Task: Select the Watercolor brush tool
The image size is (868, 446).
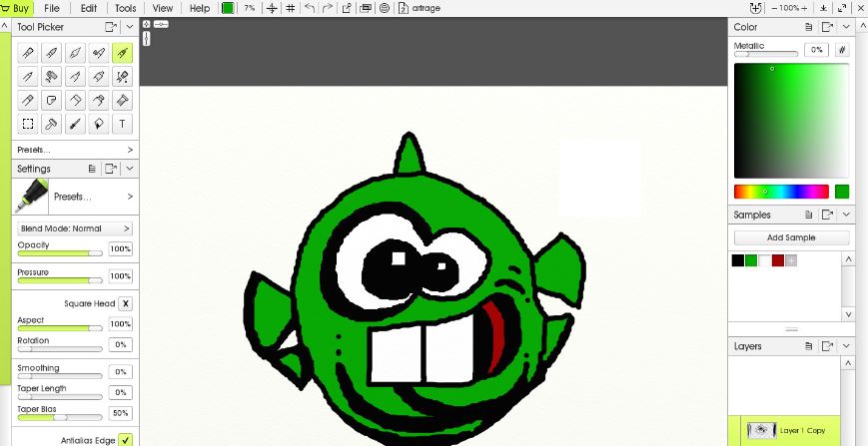Action: pos(52,53)
